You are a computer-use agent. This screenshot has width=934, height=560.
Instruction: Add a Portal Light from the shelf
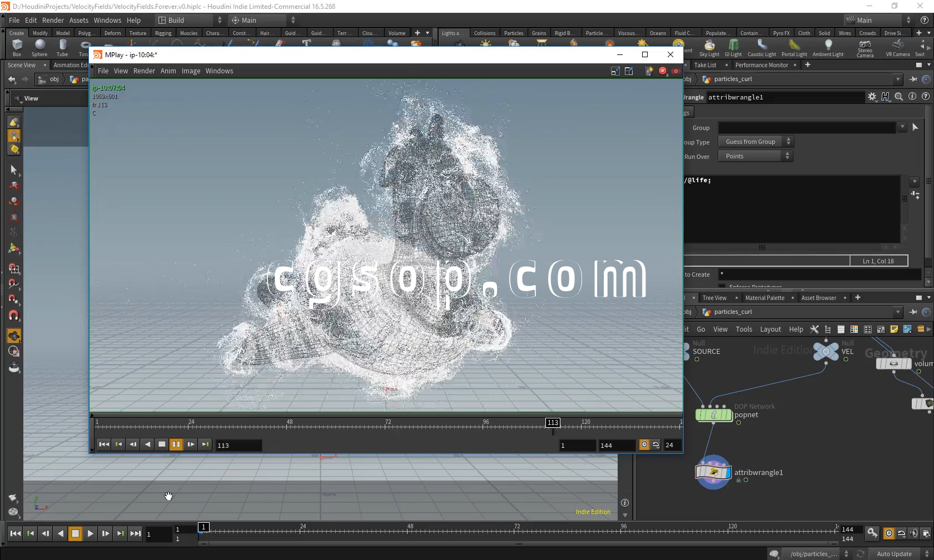pos(794,48)
